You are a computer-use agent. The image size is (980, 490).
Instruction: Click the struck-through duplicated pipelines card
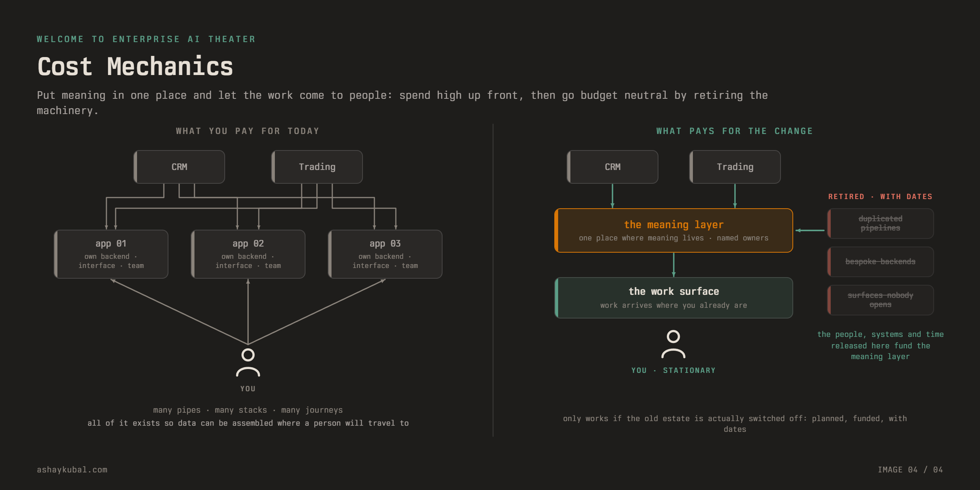click(x=880, y=224)
